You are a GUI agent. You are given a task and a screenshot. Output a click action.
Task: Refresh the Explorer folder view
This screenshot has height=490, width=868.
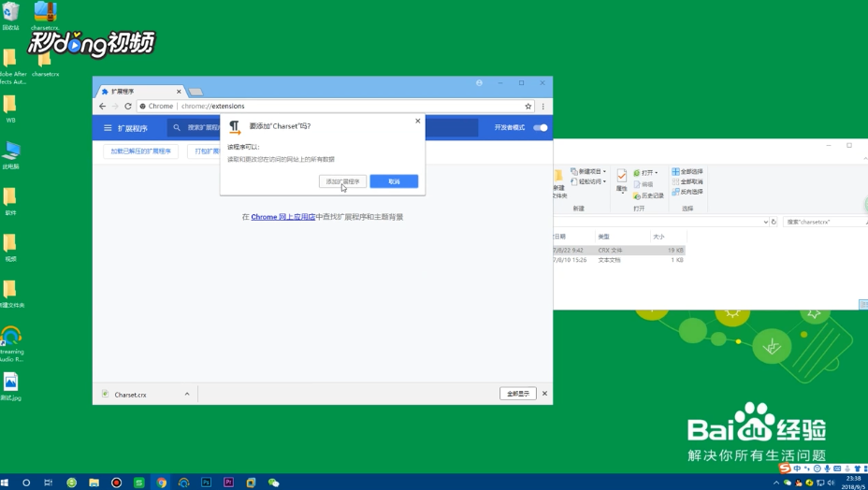click(x=774, y=222)
